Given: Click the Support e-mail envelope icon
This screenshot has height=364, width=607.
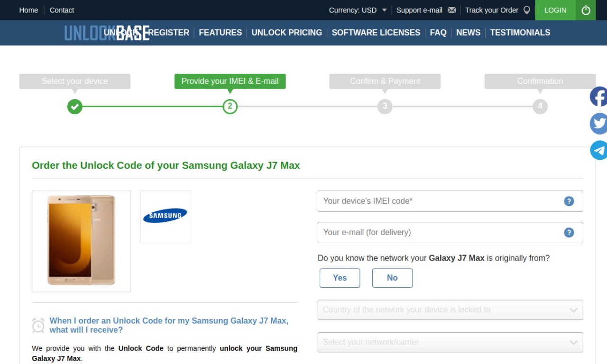Looking at the screenshot, I should point(451,10).
